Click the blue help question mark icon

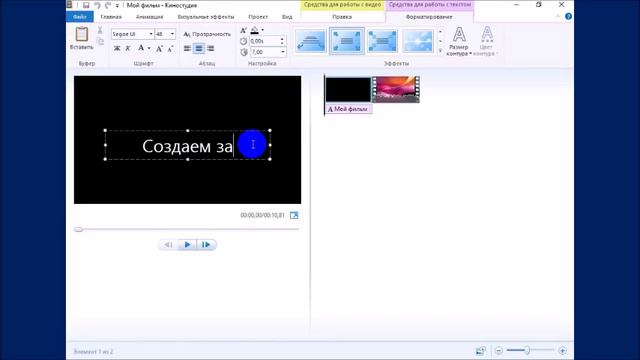(x=568, y=16)
